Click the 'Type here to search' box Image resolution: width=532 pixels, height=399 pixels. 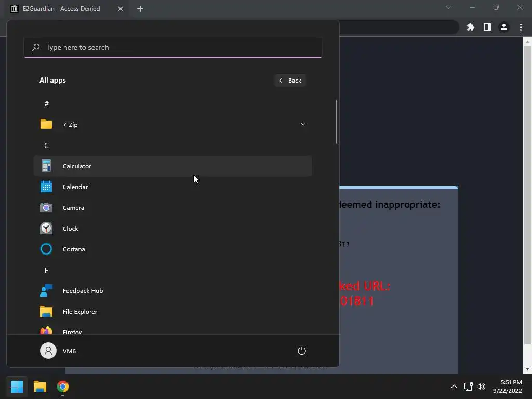[172, 47]
